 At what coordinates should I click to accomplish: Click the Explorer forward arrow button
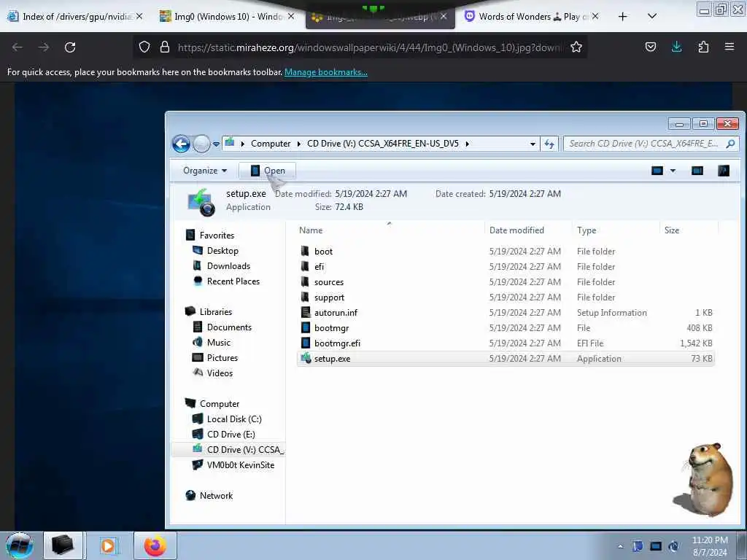(201, 144)
